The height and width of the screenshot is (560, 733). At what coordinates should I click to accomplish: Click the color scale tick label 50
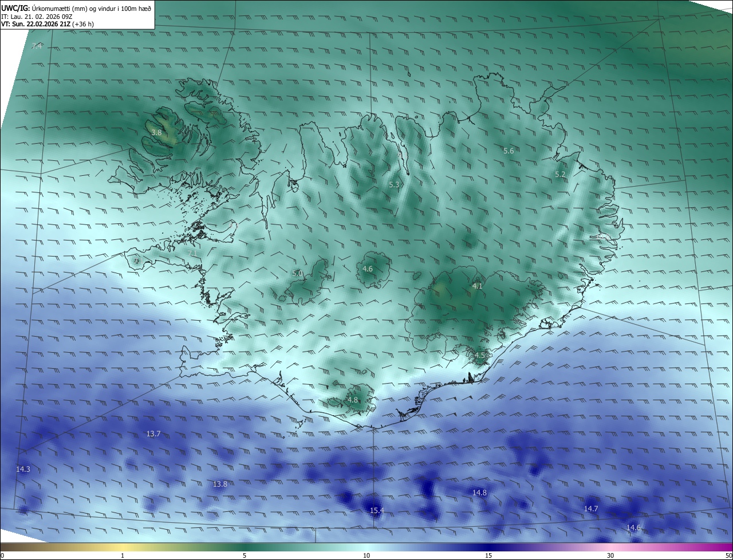pyautogui.click(x=728, y=555)
